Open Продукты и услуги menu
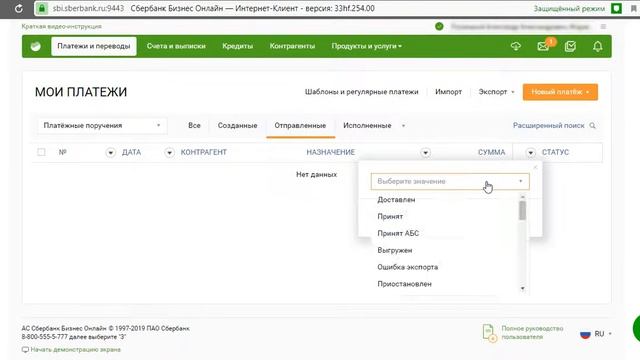Viewport: 640px width, 360px height. (367, 46)
